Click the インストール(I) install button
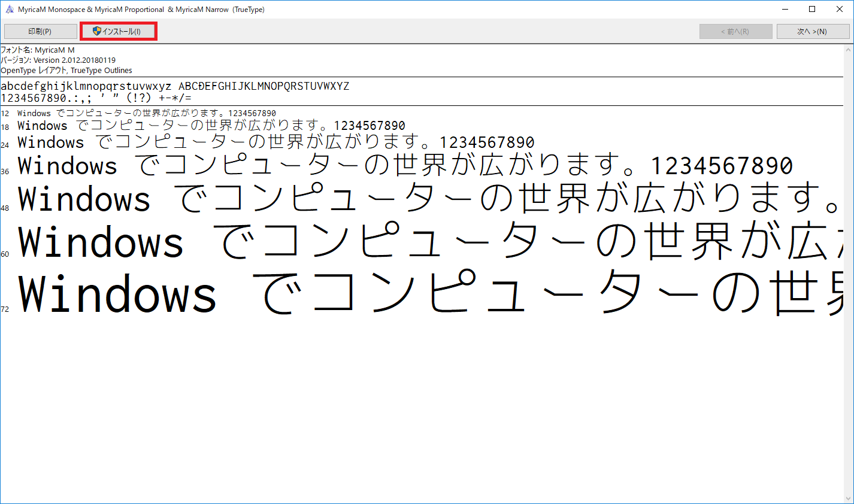Viewport: 854px width, 504px height. (x=118, y=31)
